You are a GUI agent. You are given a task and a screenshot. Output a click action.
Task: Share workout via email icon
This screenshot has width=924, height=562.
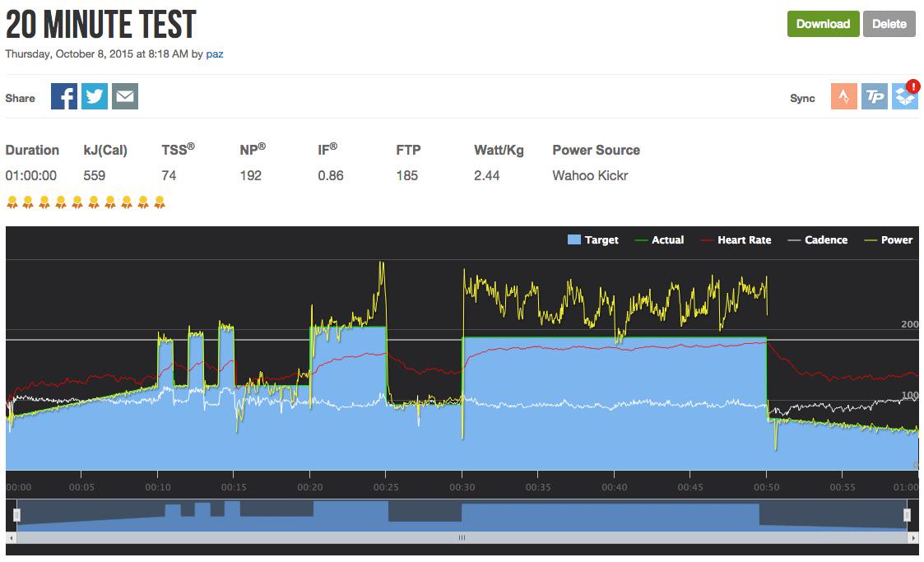[x=125, y=96]
